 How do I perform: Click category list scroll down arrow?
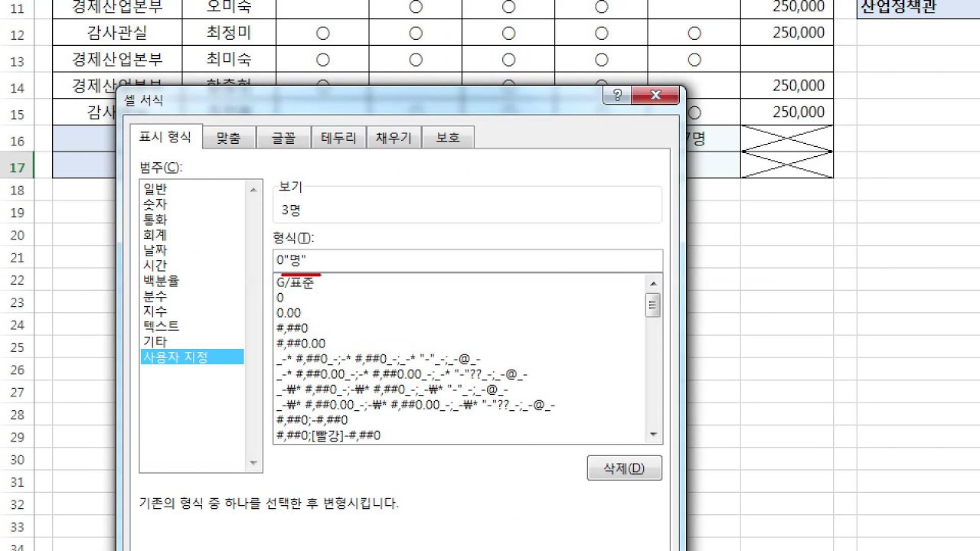[253, 463]
